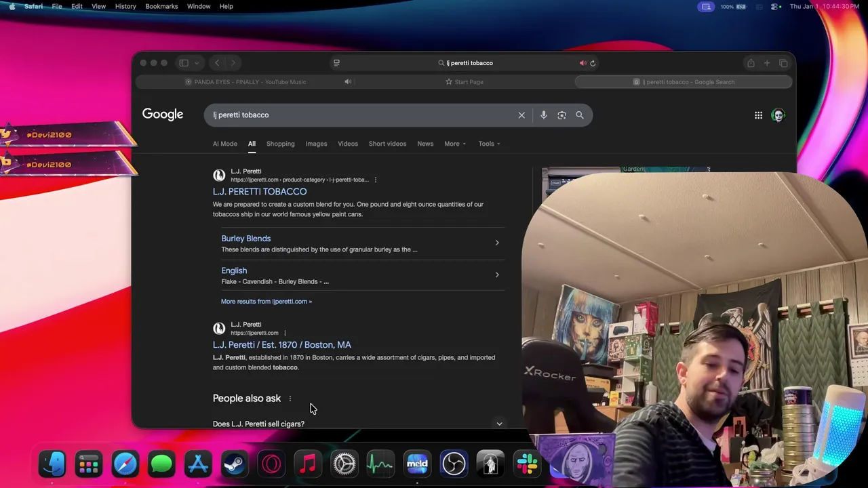
Task: Mute YouTube Music tab audio
Action: point(348,82)
